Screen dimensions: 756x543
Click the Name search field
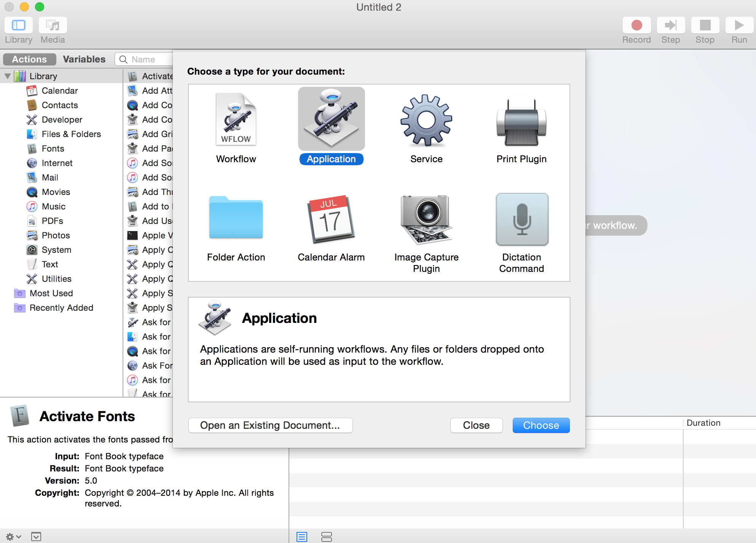(144, 59)
